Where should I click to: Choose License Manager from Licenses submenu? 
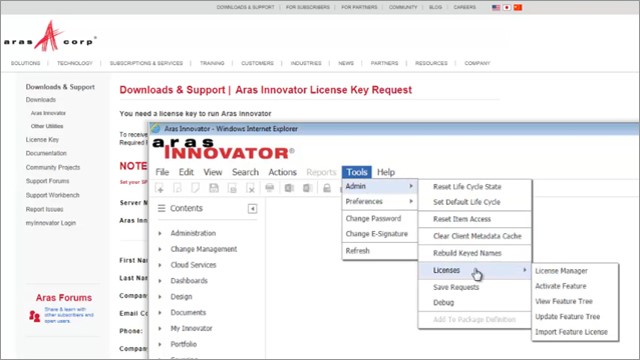561,271
